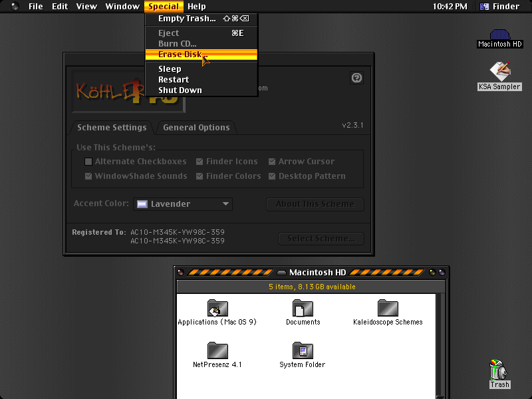The height and width of the screenshot is (399, 532).
Task: Click the 10:42 PM menu bar clock
Action: point(450,7)
